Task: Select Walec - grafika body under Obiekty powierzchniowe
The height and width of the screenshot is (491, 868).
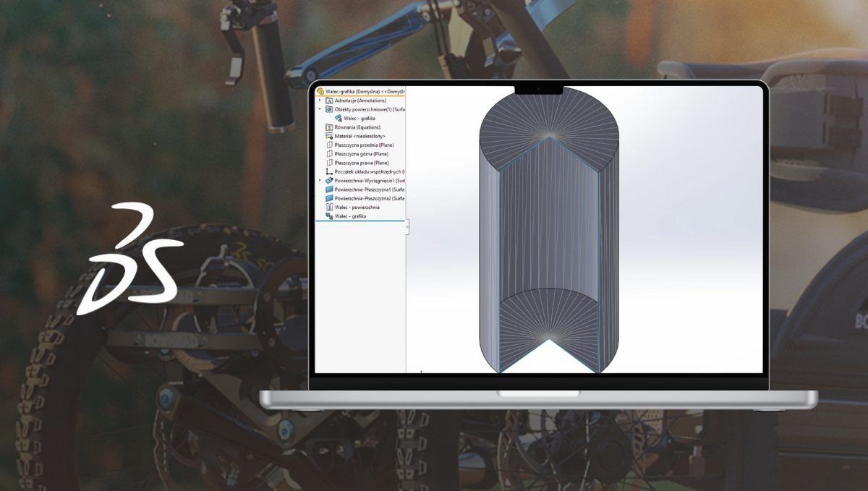Action: click(359, 118)
